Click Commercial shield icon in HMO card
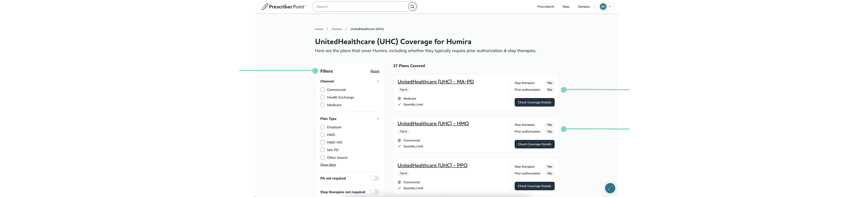Image resolution: width=868 pixels, height=197 pixels. (399, 140)
